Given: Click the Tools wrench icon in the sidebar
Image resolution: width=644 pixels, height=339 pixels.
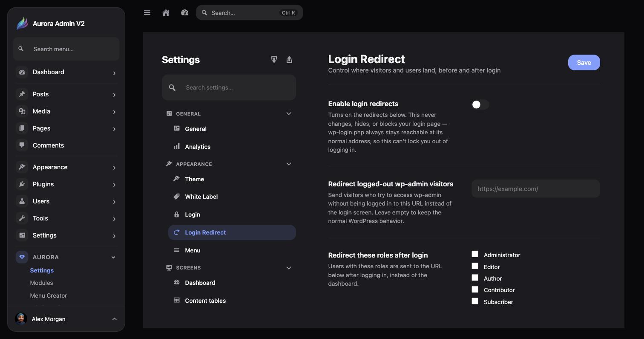Looking at the screenshot, I should click(x=22, y=218).
